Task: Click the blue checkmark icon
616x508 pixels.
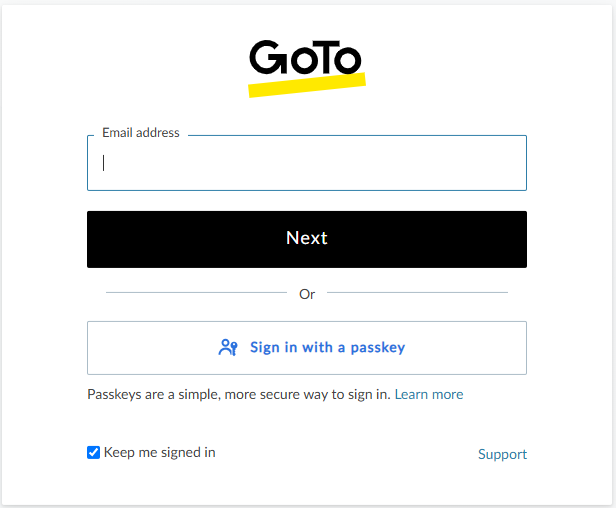Action: 94,452
